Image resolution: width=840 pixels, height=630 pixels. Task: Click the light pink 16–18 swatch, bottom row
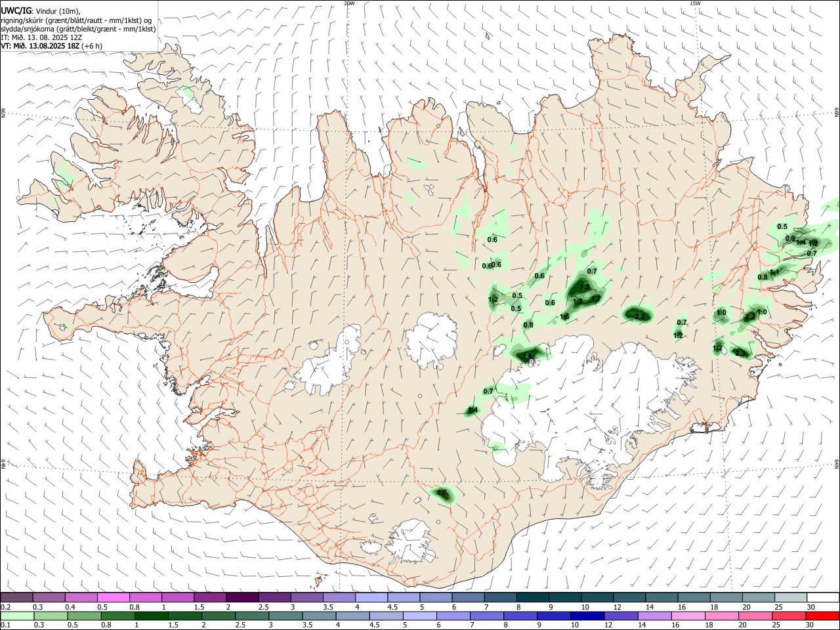[688, 616]
